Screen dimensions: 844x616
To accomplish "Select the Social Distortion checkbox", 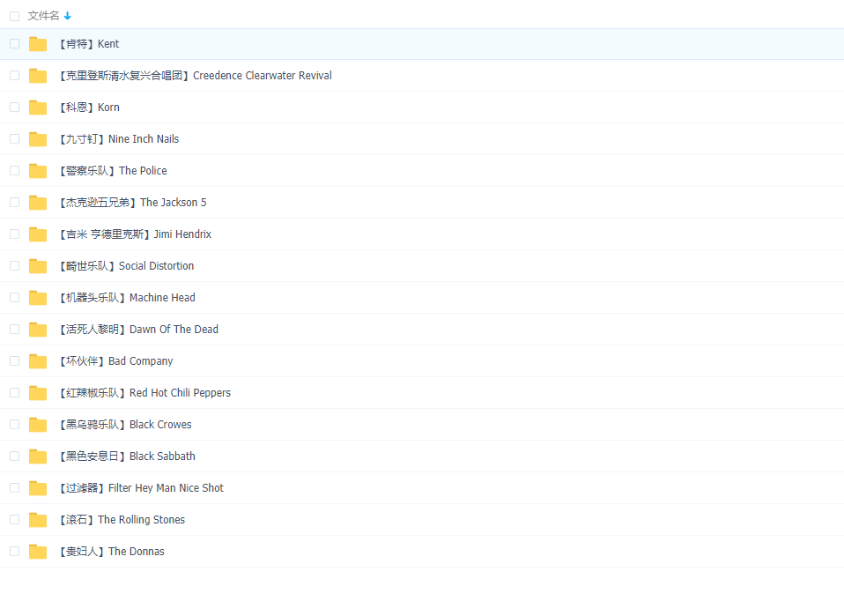I will pos(14,266).
